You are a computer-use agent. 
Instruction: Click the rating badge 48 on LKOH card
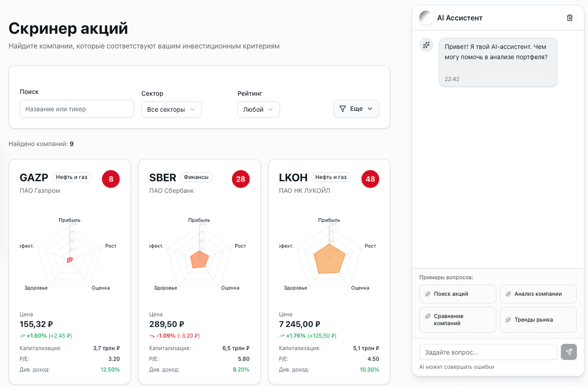[x=370, y=179]
